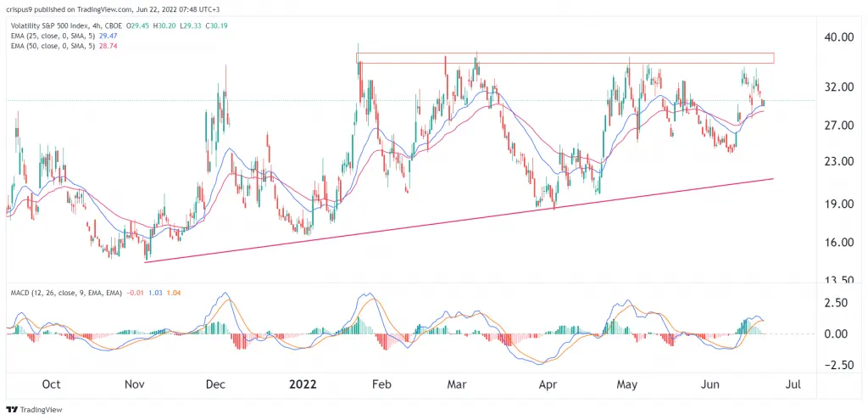This screenshot has width=868, height=420.
Task: Select the ascending pink trendline
Action: (459, 221)
